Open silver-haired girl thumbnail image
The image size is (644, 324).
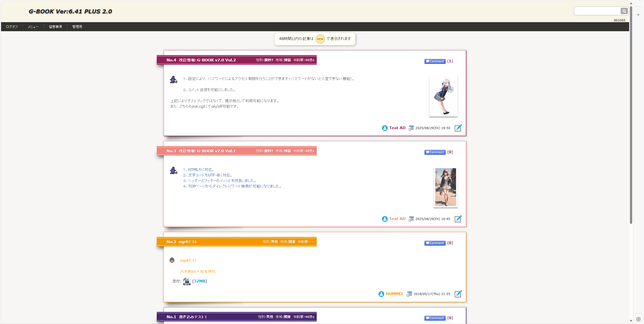tap(443, 96)
